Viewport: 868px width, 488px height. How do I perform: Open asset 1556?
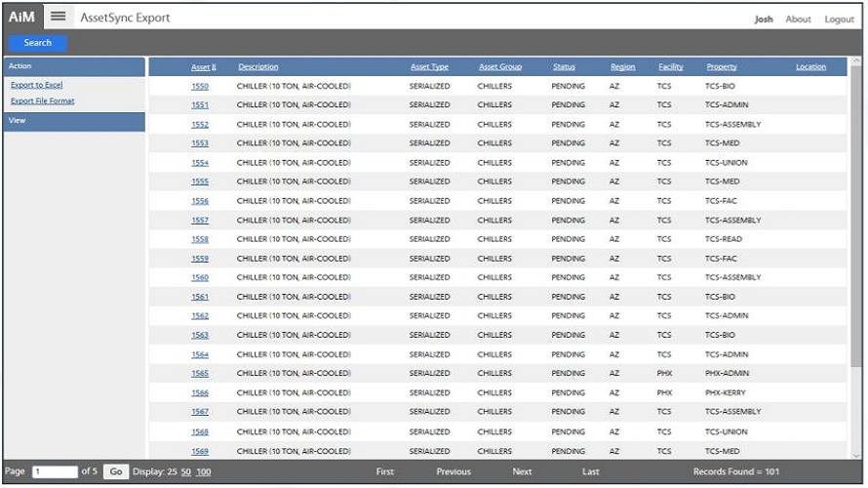(x=200, y=201)
